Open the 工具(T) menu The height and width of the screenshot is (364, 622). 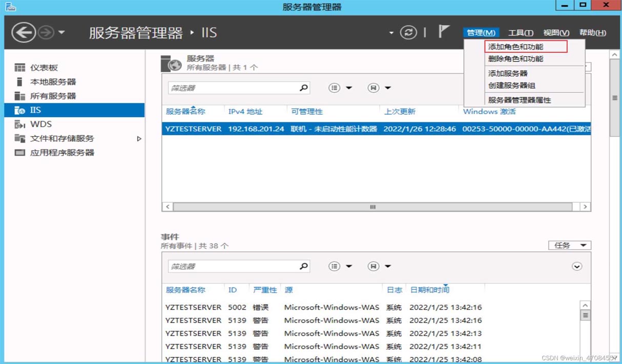point(521,33)
